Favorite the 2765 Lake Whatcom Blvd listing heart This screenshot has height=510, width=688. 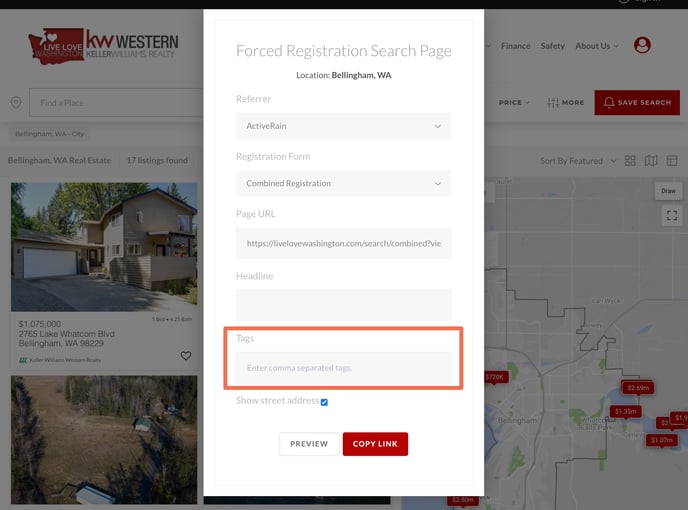pos(186,356)
